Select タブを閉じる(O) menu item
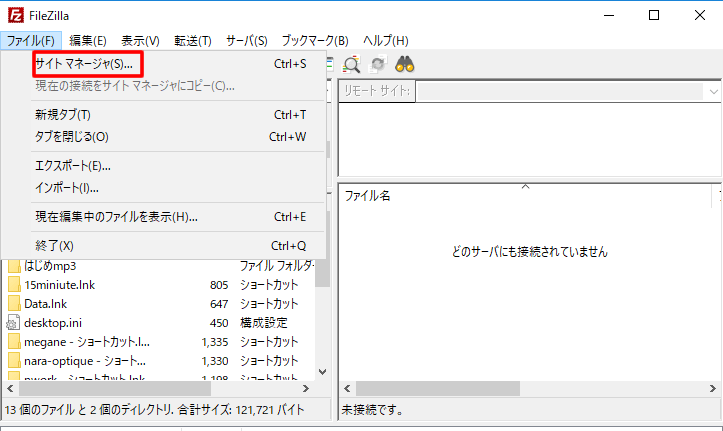 coord(72,136)
